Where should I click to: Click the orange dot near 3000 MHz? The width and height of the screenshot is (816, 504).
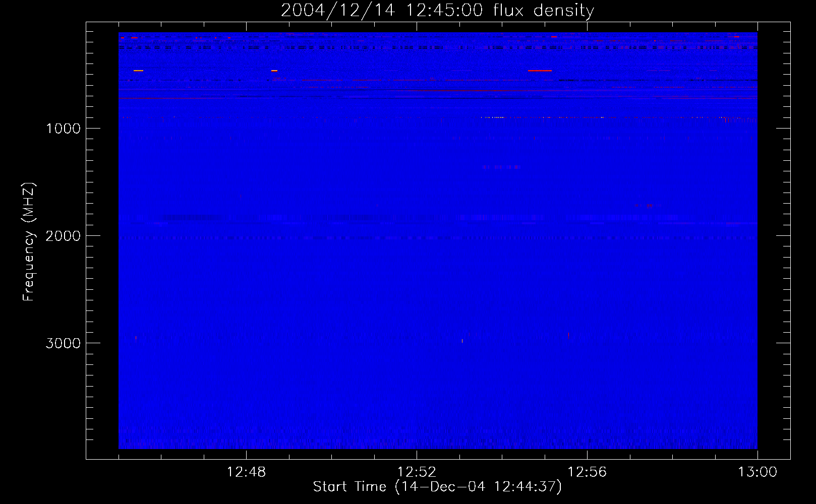point(462,341)
